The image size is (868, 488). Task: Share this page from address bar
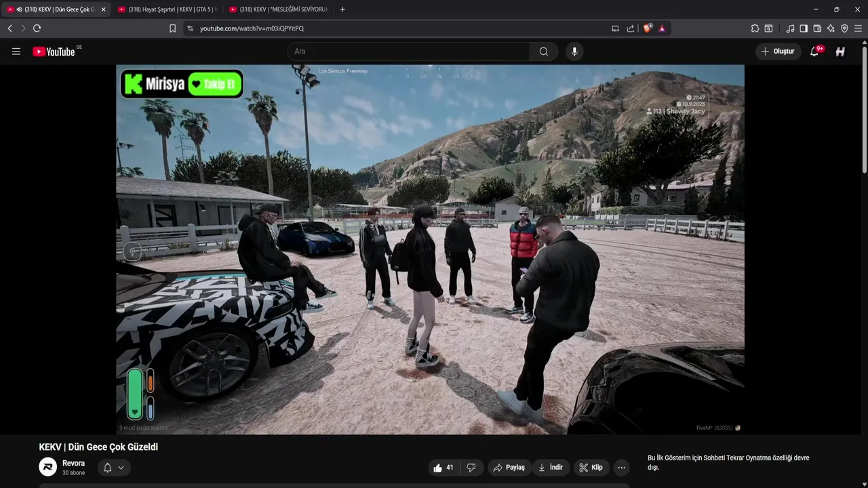631,28
